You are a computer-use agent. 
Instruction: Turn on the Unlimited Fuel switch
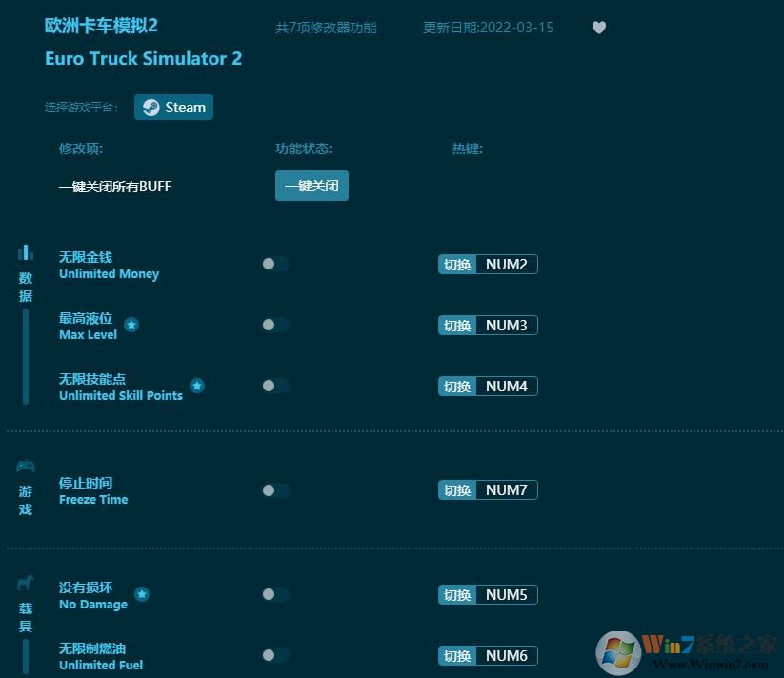pos(274,654)
